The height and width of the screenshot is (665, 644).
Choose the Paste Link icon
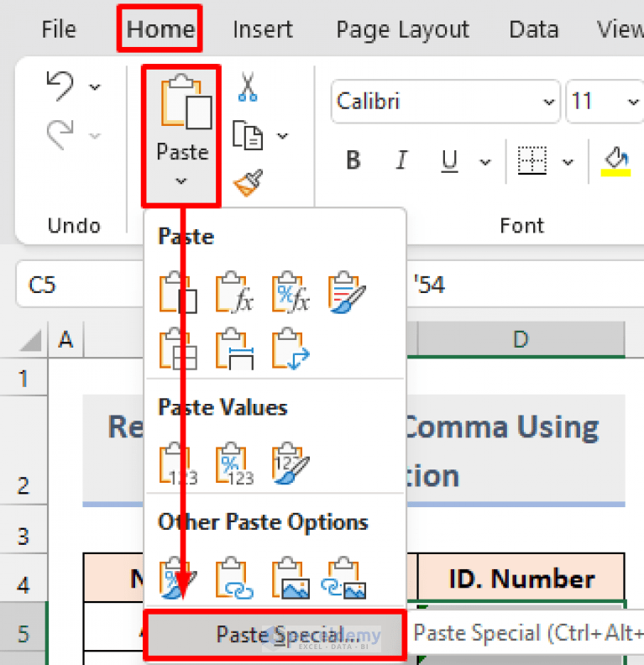point(234,578)
